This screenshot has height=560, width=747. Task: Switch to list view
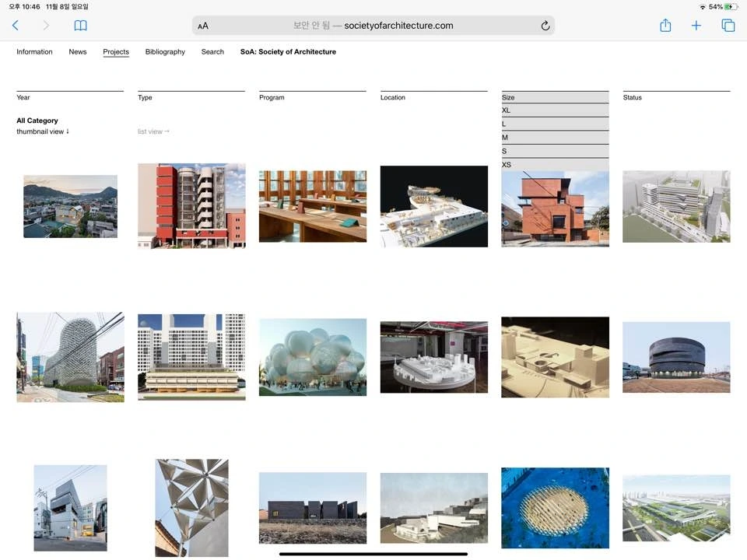153,131
